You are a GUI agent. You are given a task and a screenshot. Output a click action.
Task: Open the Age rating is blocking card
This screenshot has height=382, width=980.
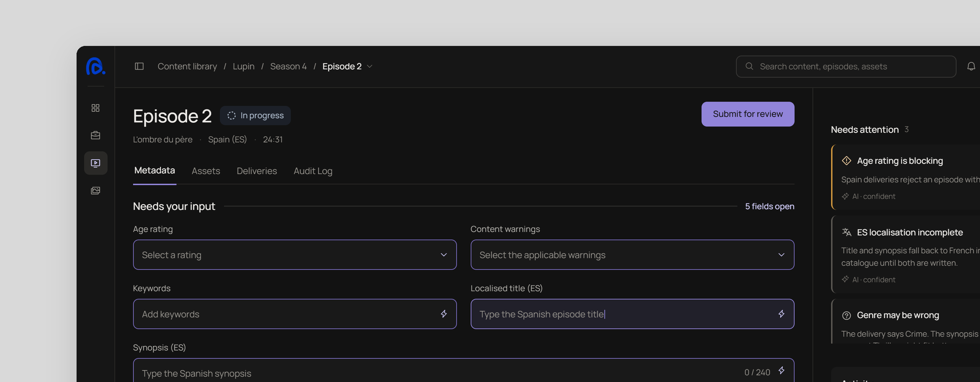[906, 177]
